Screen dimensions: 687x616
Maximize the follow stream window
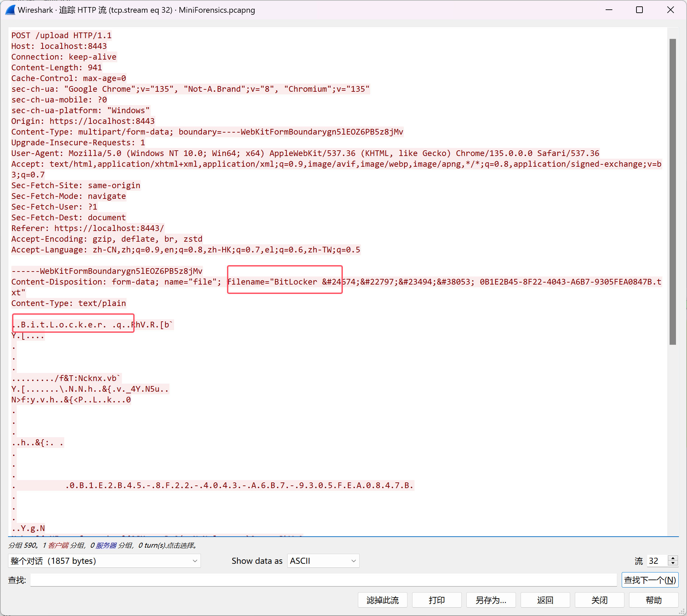tap(639, 10)
